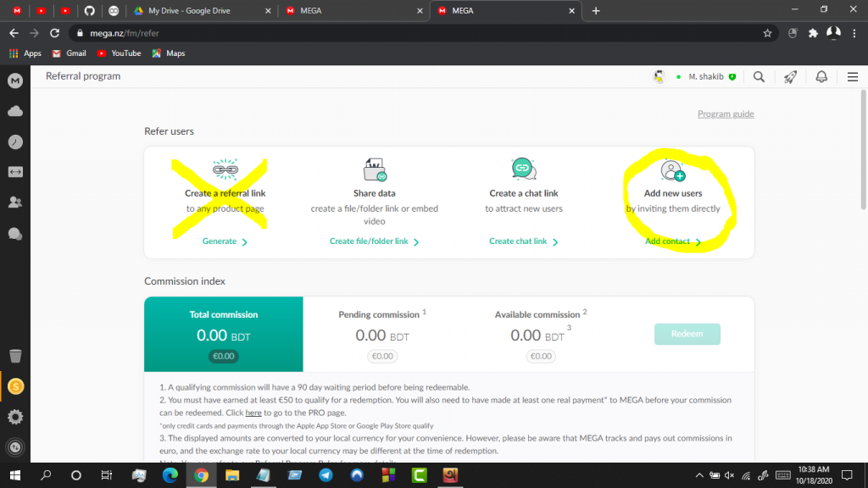This screenshot has width=868, height=488.
Task: Bookmark this page with the star icon
Action: pyautogui.click(x=767, y=33)
